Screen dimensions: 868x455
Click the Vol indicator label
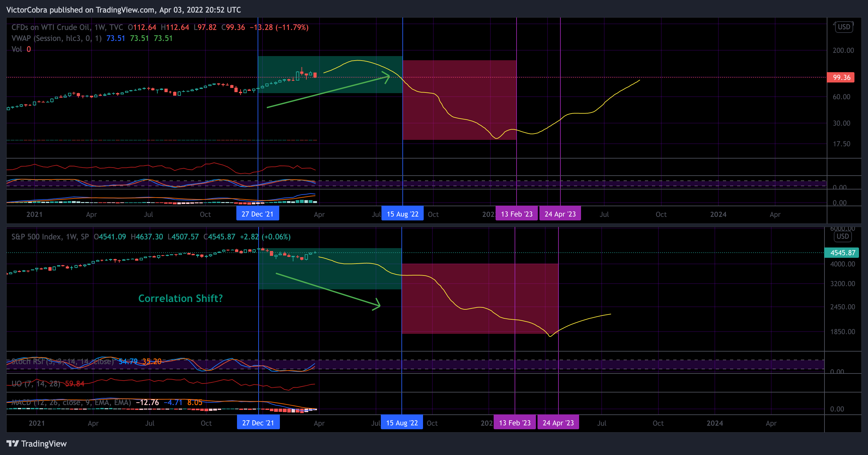(17, 49)
